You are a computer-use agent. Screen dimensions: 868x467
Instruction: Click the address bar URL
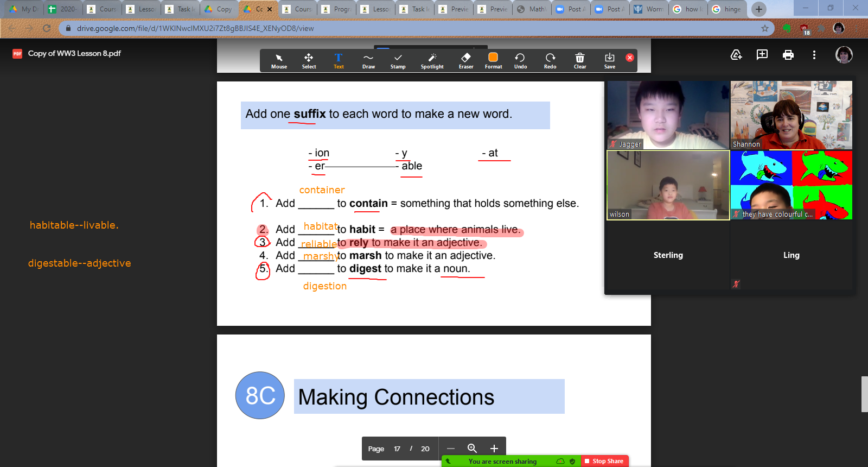point(195,28)
